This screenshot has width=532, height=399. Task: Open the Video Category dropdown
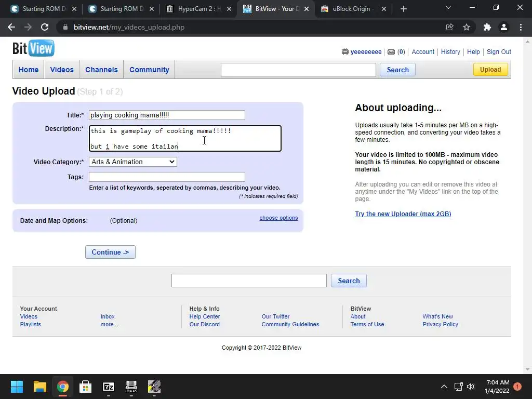[132, 162]
